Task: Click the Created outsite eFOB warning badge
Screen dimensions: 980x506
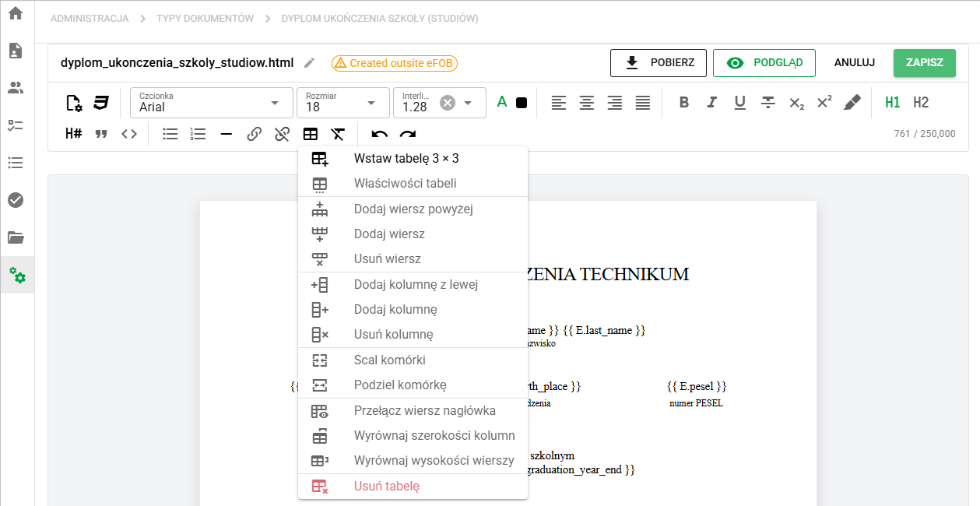Action: click(x=395, y=63)
